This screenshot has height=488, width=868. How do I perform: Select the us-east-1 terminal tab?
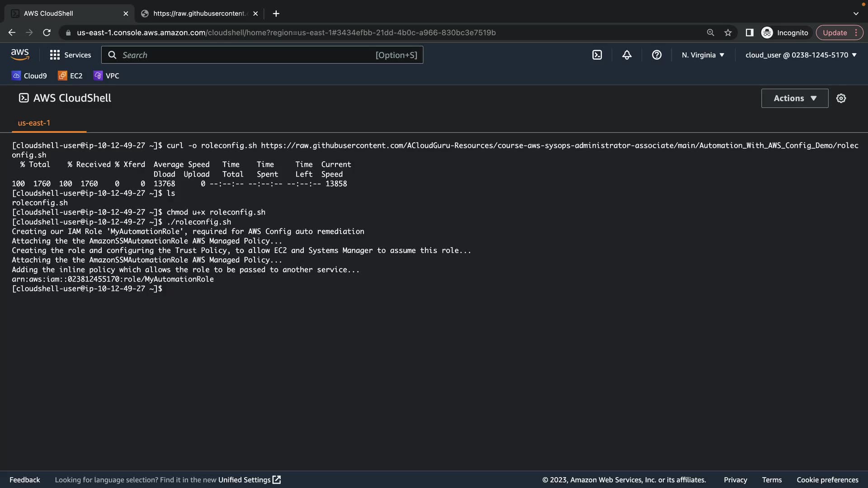coord(34,123)
